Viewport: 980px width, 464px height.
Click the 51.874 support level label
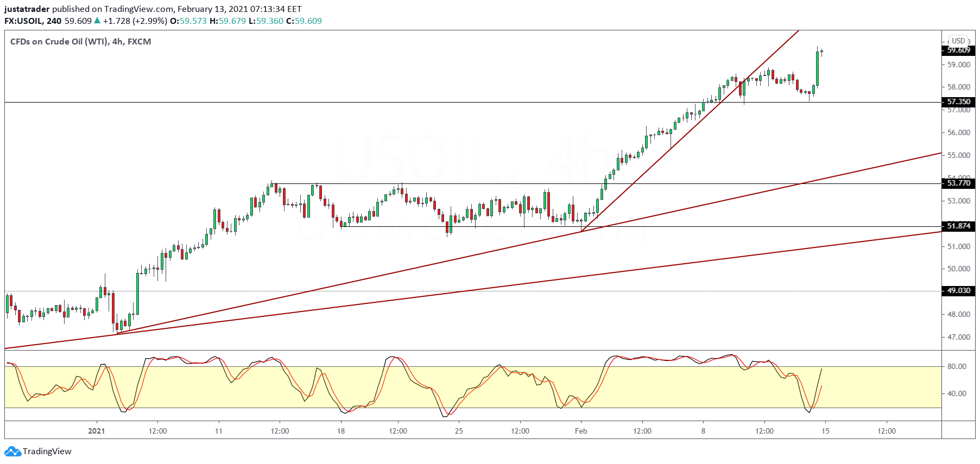click(958, 226)
